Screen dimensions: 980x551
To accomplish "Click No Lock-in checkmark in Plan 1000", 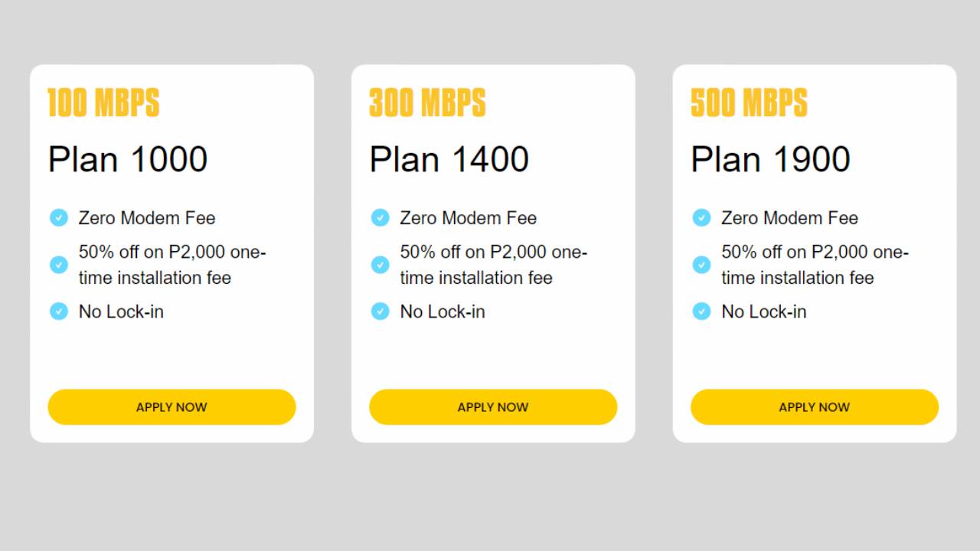I will pyautogui.click(x=59, y=311).
